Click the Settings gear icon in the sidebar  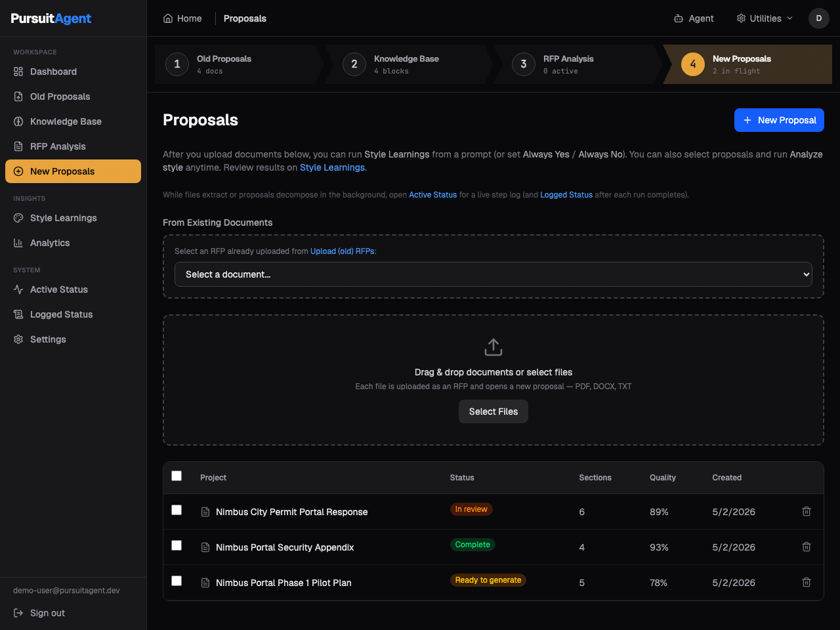pyautogui.click(x=18, y=339)
